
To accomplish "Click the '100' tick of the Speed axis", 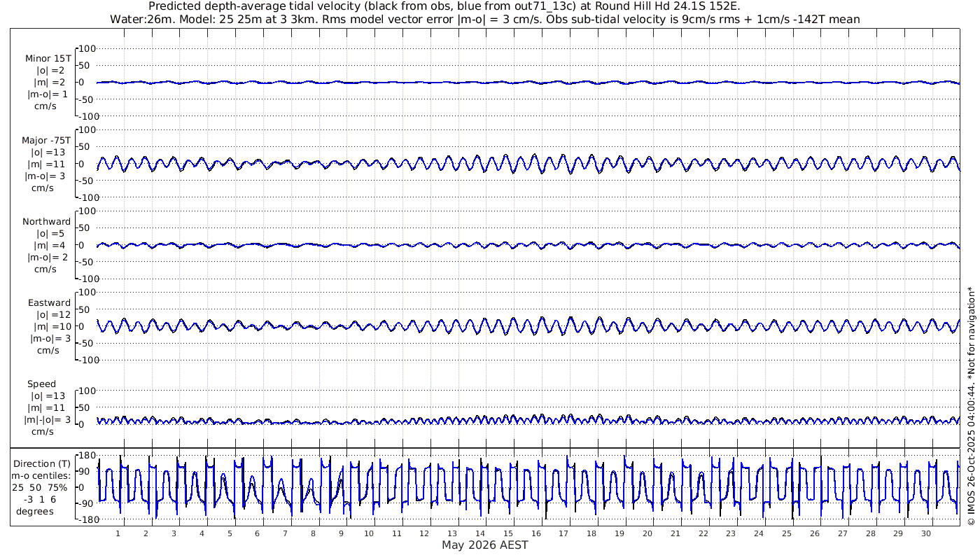I will pos(86,391).
